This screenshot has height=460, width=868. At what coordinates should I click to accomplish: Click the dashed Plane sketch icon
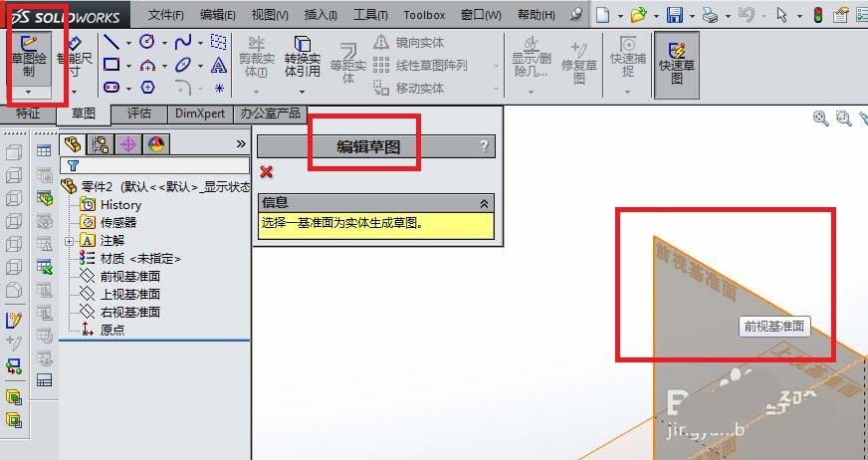[x=219, y=42]
